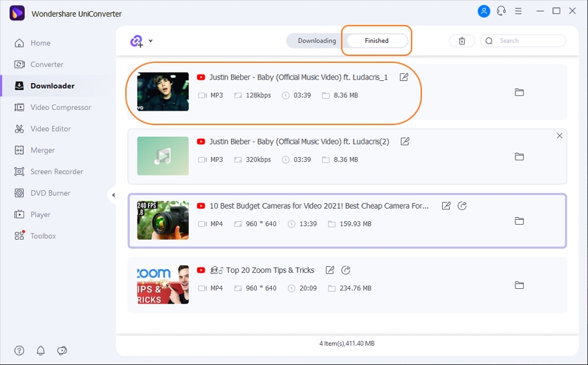Rename the Justin Bieber Ludacris_1 file
Viewport: 588px width, 365px height.
click(x=404, y=77)
